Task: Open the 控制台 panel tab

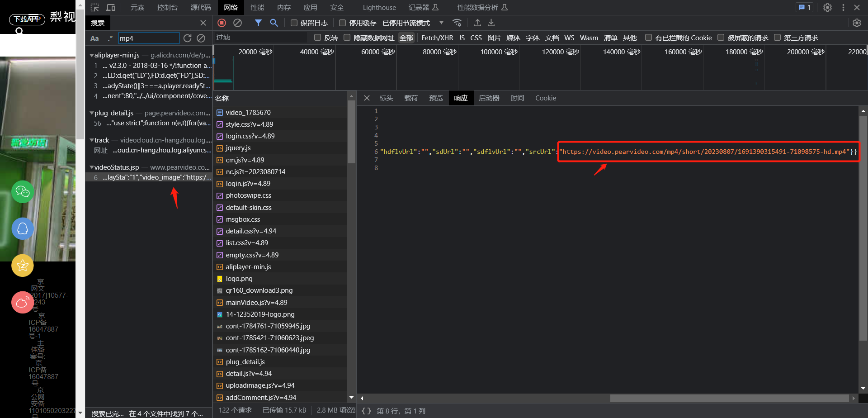Action: 167,7
